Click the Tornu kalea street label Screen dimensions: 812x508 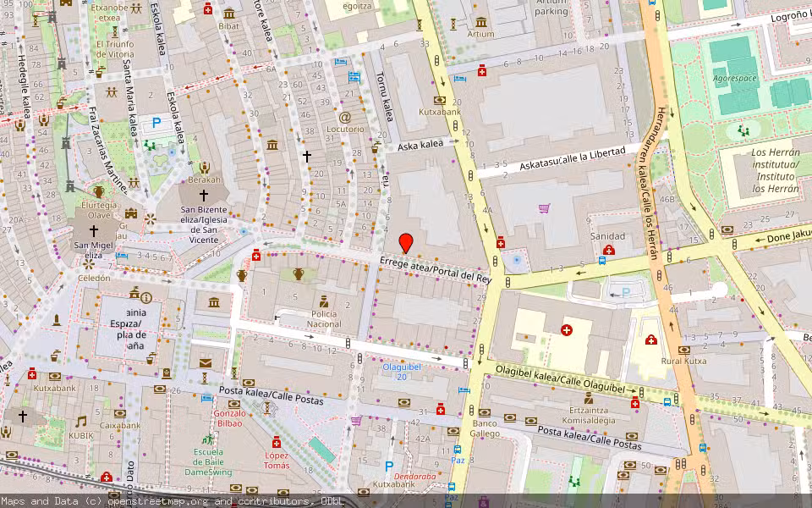385,96
